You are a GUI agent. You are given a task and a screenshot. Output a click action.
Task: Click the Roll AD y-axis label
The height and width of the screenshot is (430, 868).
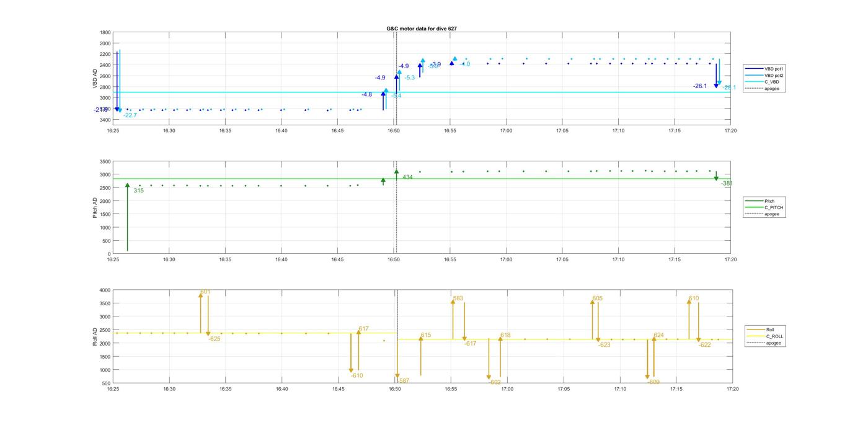[95, 336]
